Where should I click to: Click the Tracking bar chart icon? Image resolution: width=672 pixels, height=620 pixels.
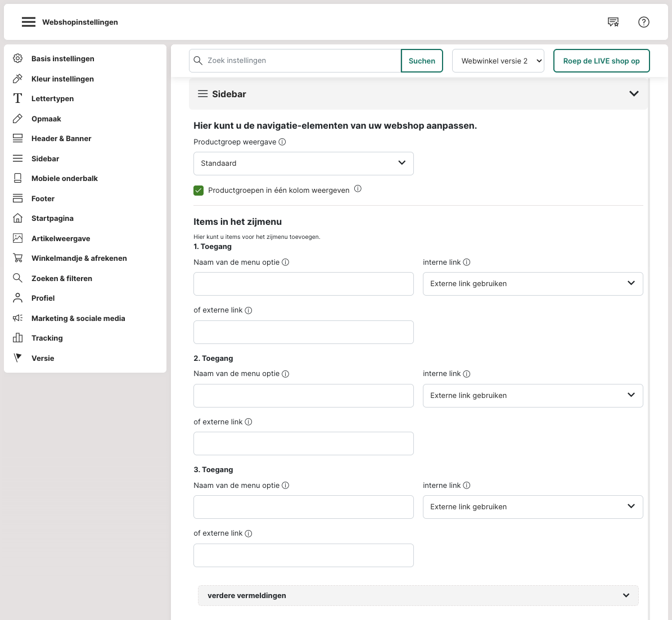click(x=18, y=338)
